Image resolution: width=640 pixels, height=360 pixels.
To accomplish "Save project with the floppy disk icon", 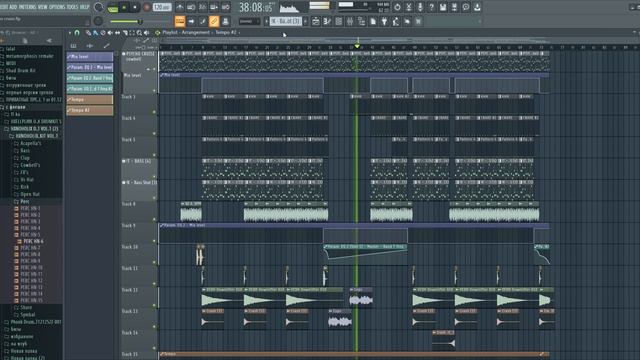I will tap(443, 7).
